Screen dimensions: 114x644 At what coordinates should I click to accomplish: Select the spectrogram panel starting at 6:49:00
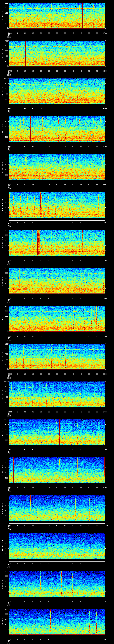[57, 129]
